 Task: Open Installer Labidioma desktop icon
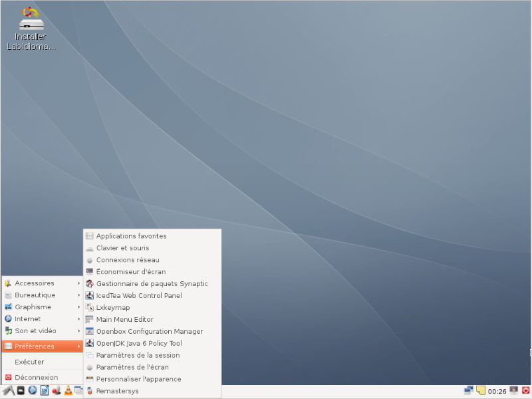[31, 29]
